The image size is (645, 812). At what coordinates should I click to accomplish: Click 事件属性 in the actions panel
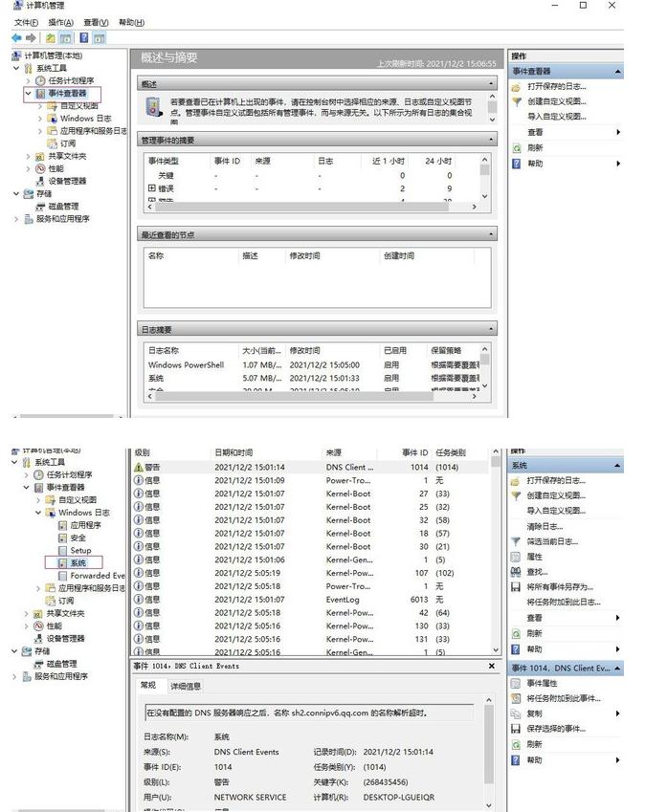pos(542,683)
